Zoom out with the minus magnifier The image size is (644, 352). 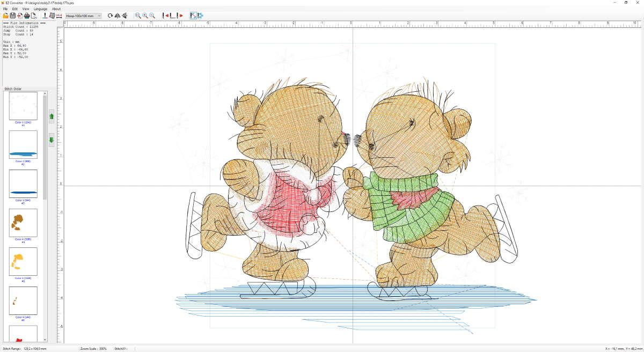pyautogui.click(x=152, y=16)
